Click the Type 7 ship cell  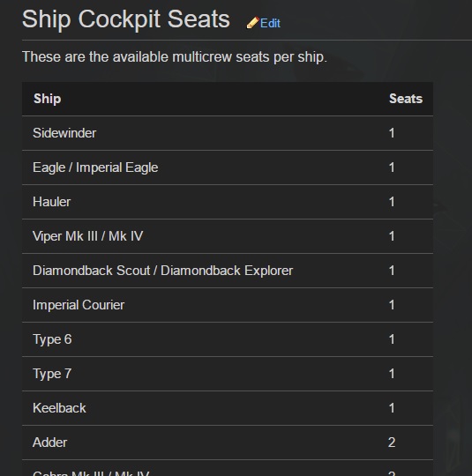[52, 374]
